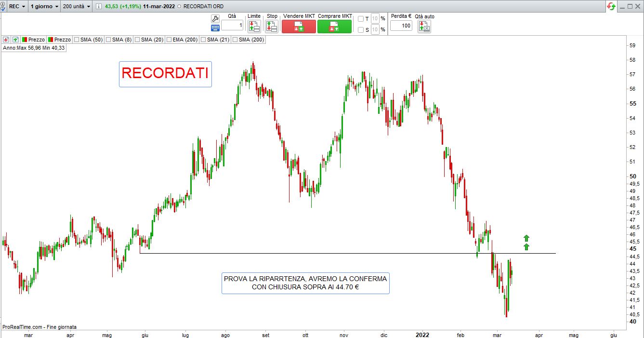Click the info icon beside the price

click(99, 7)
